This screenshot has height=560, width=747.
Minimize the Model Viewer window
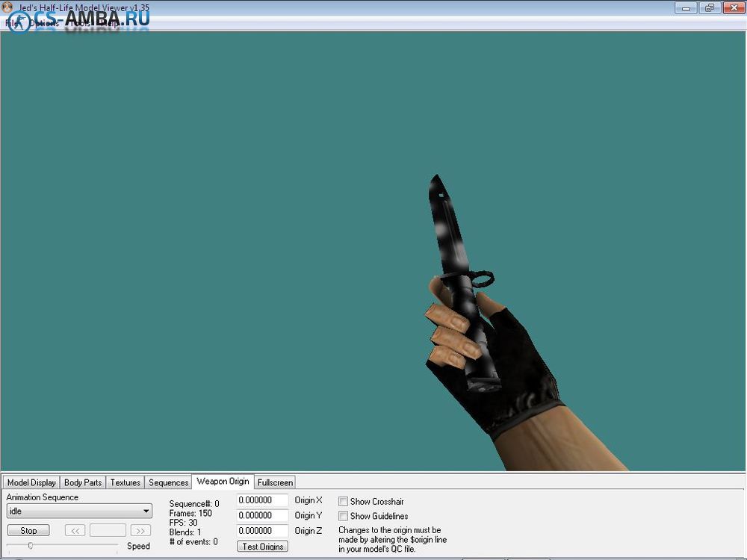click(686, 7)
